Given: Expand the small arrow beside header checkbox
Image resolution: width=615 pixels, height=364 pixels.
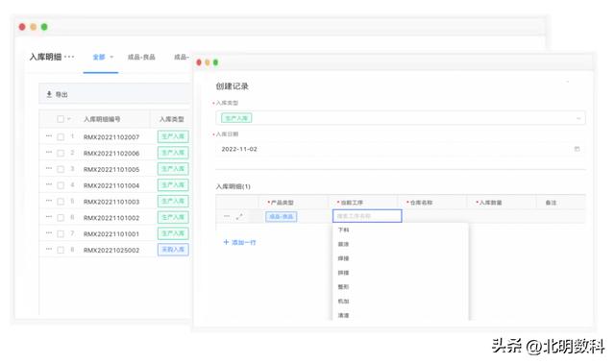Looking at the screenshot, I should 69,119.
